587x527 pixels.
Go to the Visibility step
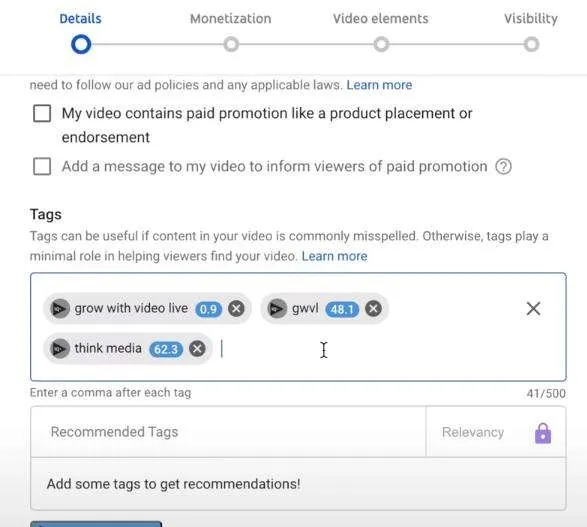click(531, 18)
